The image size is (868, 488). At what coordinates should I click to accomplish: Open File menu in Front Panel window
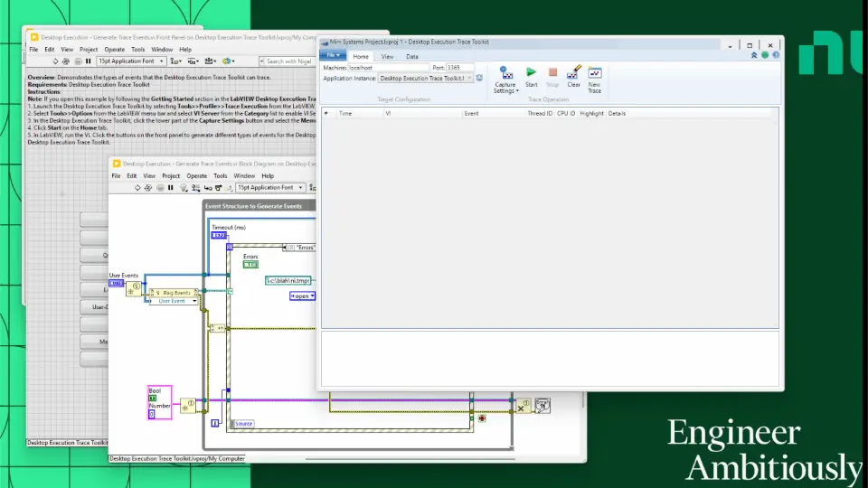click(x=33, y=49)
